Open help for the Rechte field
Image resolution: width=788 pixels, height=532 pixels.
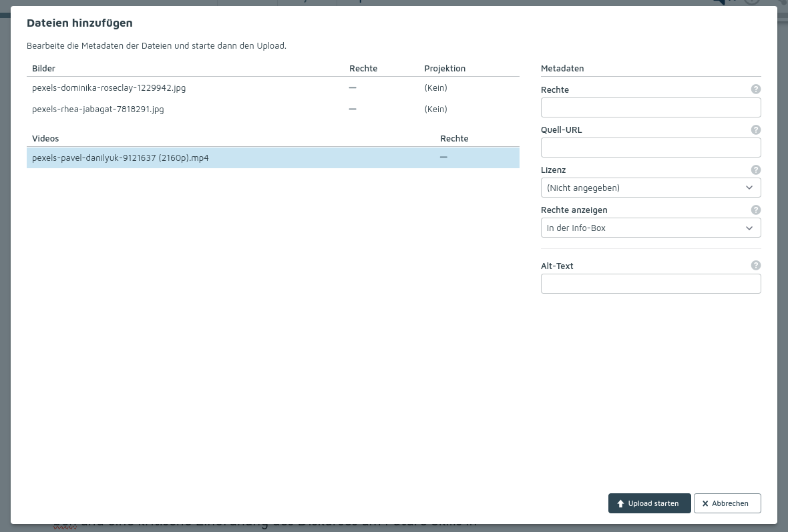tap(755, 89)
